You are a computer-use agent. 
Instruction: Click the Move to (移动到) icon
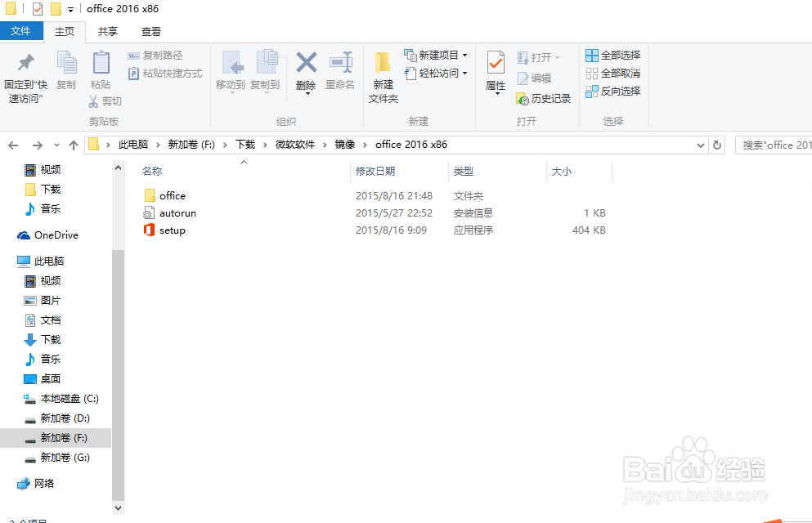[x=231, y=64]
